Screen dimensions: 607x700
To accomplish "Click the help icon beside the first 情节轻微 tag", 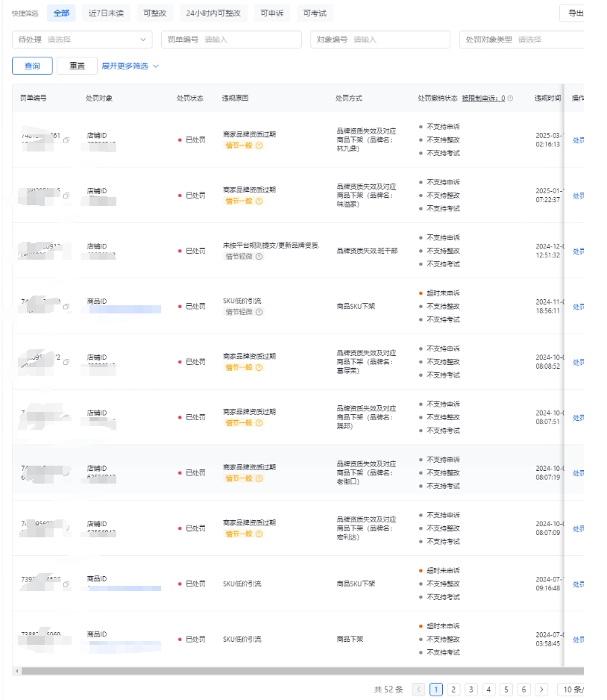I will [x=259, y=257].
